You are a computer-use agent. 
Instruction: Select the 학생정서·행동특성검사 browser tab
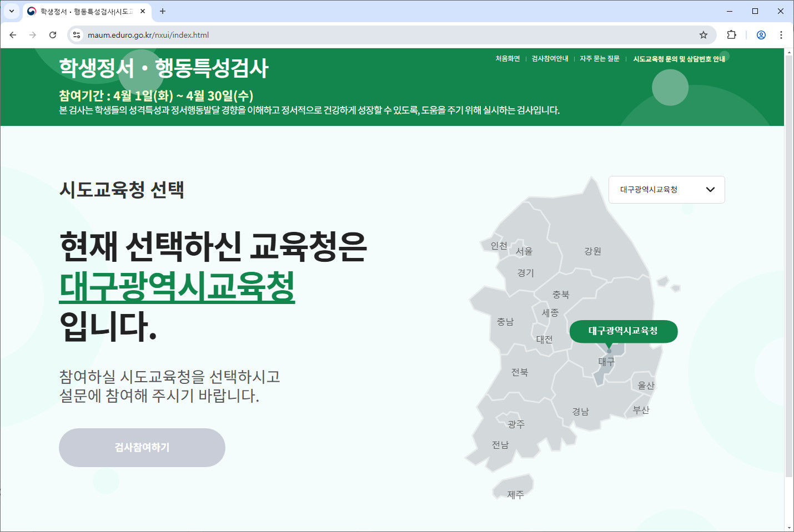83,11
